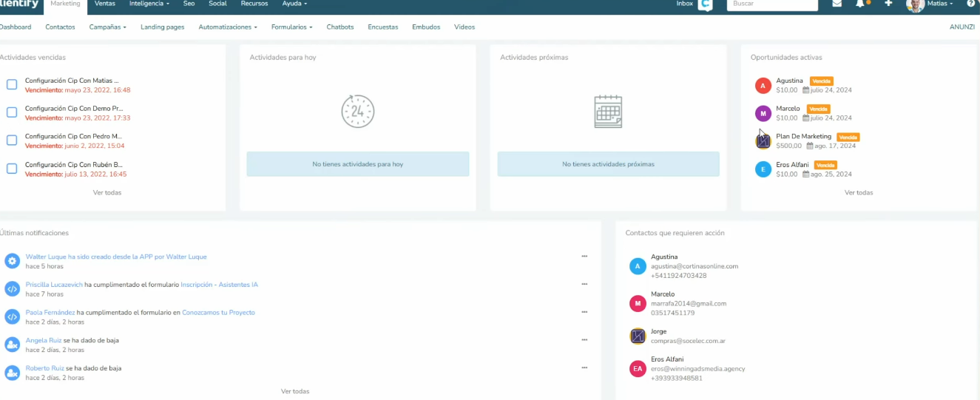Click code icon beside Priscilla Lucazevich notification
The height and width of the screenshot is (400, 980).
pyautogui.click(x=12, y=288)
